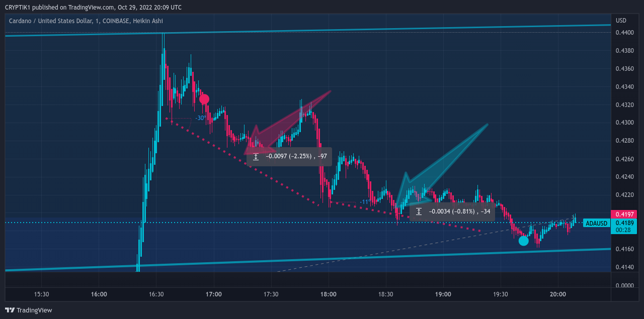Image resolution: width=644 pixels, height=319 pixels.
Task: Click the USD currency label on price axis
Action: click(621, 21)
